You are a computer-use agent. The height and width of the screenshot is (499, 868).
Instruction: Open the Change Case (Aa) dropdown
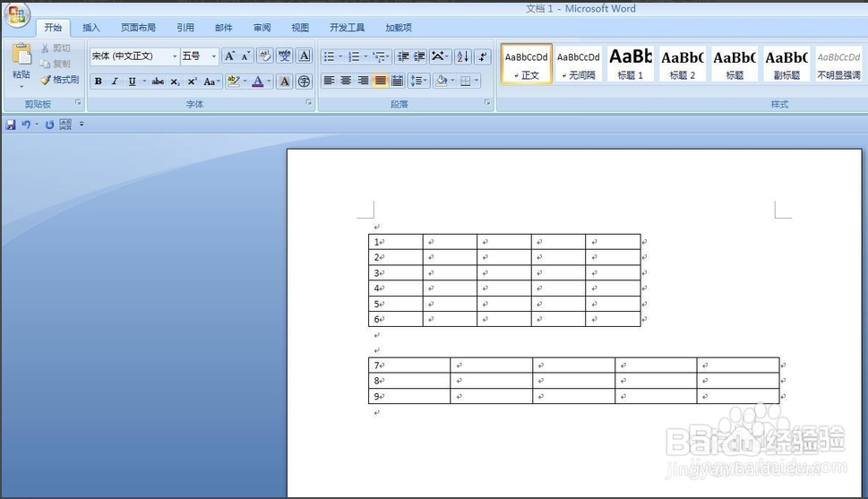(x=211, y=82)
